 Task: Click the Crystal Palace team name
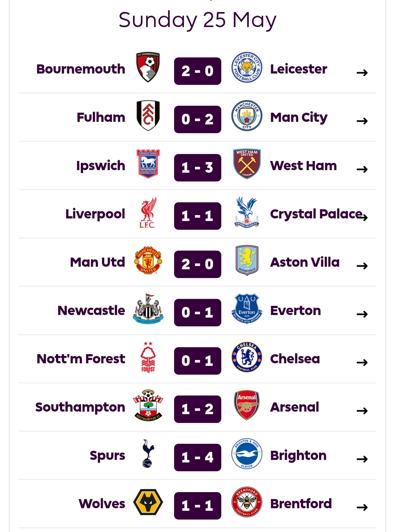[x=316, y=214]
